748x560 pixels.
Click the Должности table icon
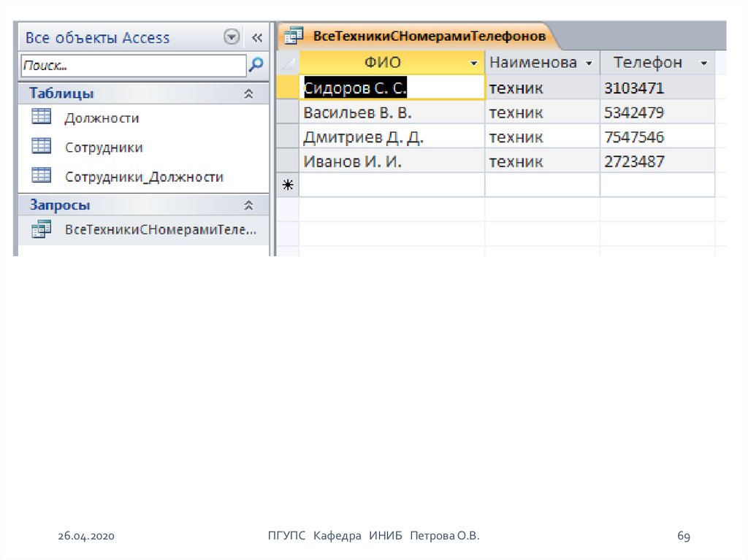tap(42, 117)
